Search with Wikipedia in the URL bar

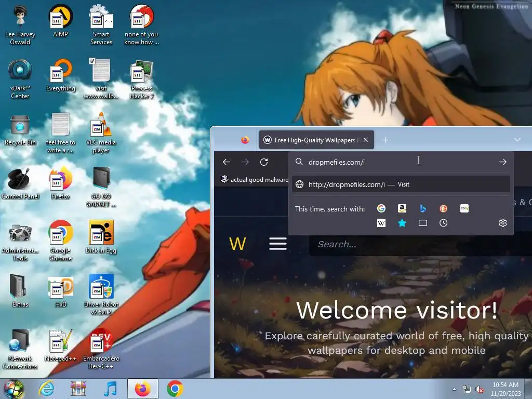click(381, 223)
